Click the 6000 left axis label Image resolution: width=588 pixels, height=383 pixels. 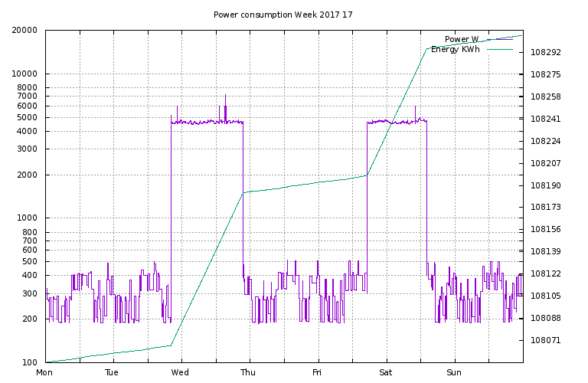coord(28,106)
